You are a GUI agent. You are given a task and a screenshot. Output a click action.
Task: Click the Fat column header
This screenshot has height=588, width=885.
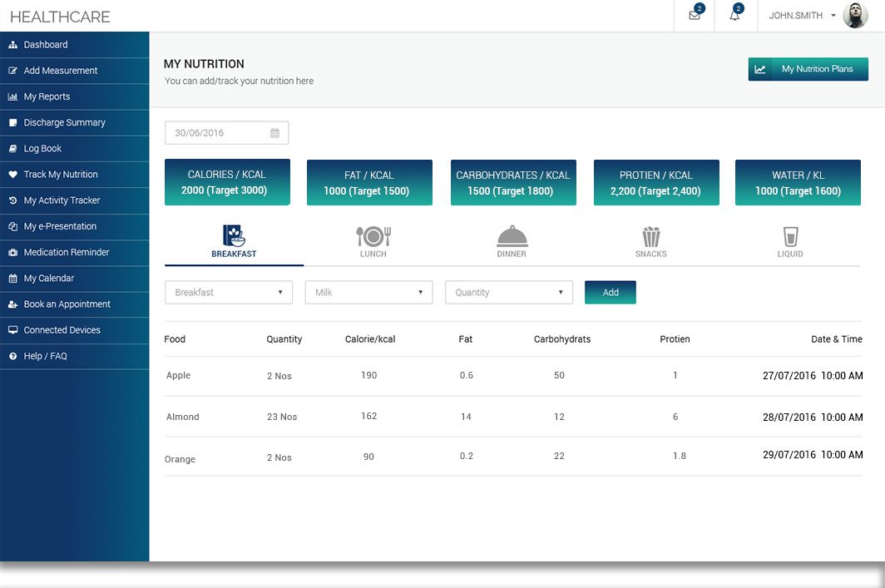pos(466,339)
